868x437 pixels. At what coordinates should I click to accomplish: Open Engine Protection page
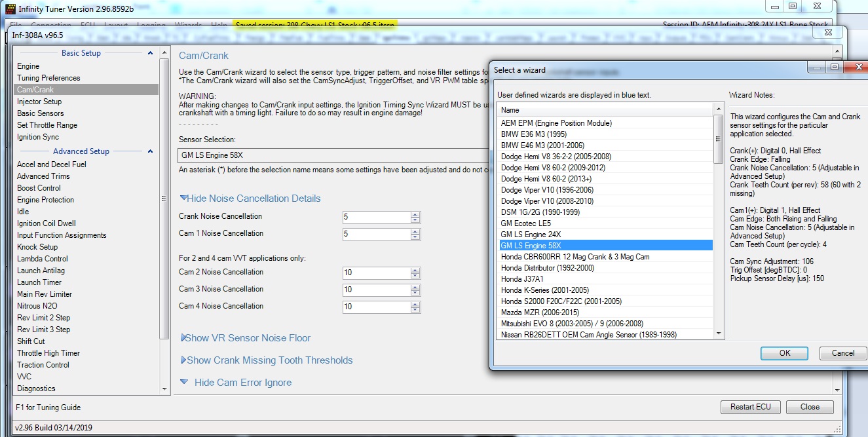point(46,200)
